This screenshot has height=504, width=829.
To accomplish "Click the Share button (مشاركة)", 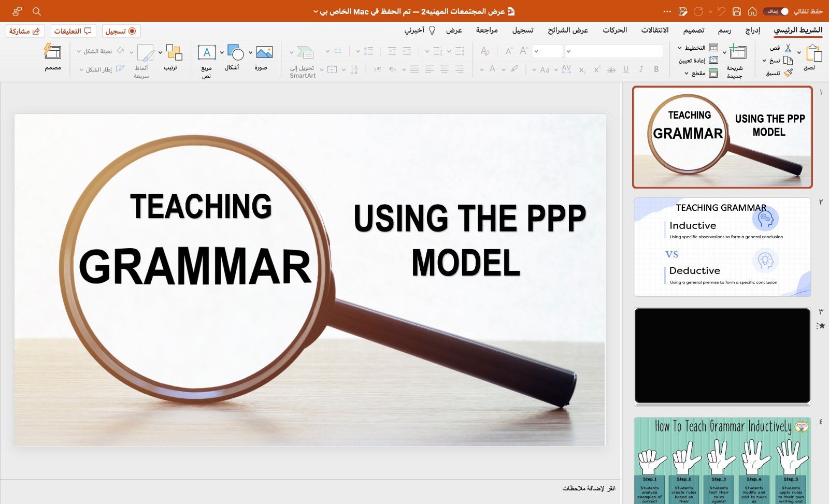I will point(25,31).
